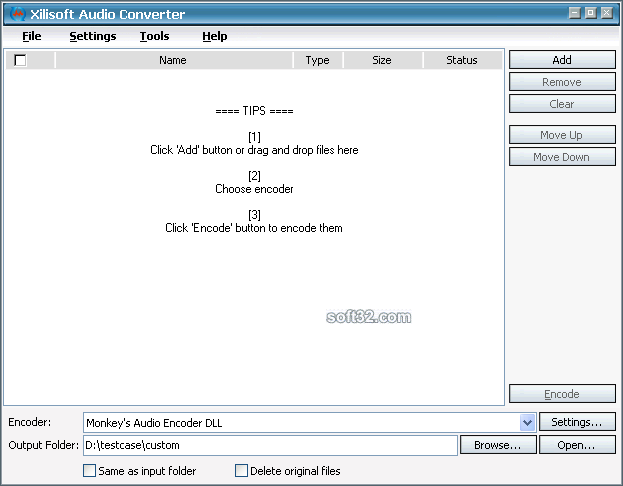Click Open... output folder button

(577, 445)
